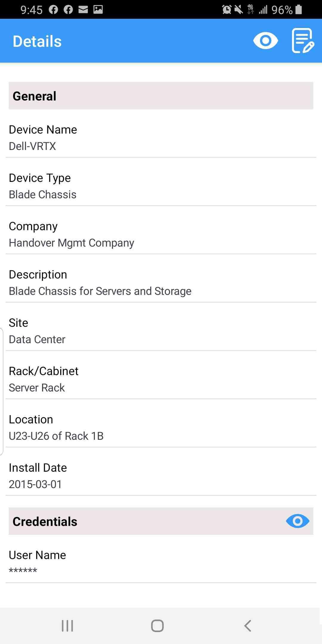Screen dimensions: 322x644
Task: Select the Company Handover Mgmt Company field
Action: coord(161,234)
